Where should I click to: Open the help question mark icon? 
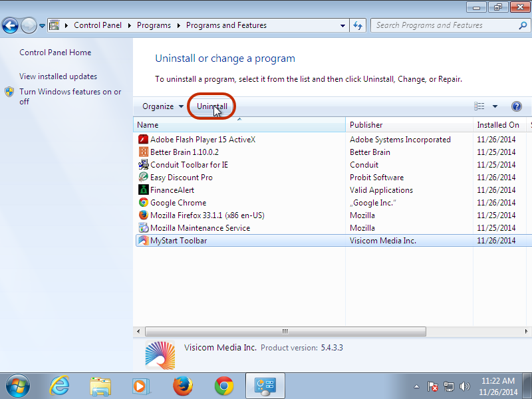(516, 106)
